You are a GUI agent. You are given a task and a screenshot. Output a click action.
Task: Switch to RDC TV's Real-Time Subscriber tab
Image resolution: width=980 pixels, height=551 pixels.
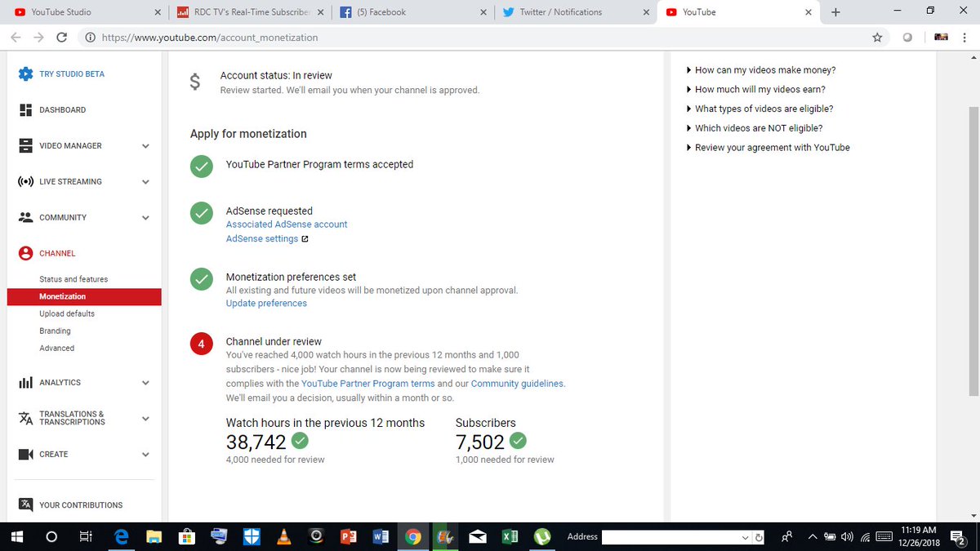(x=249, y=12)
